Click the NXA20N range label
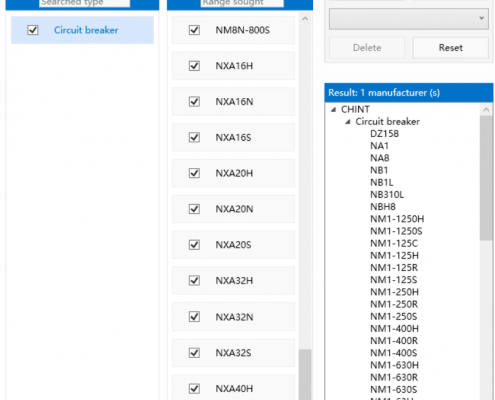 coord(234,209)
